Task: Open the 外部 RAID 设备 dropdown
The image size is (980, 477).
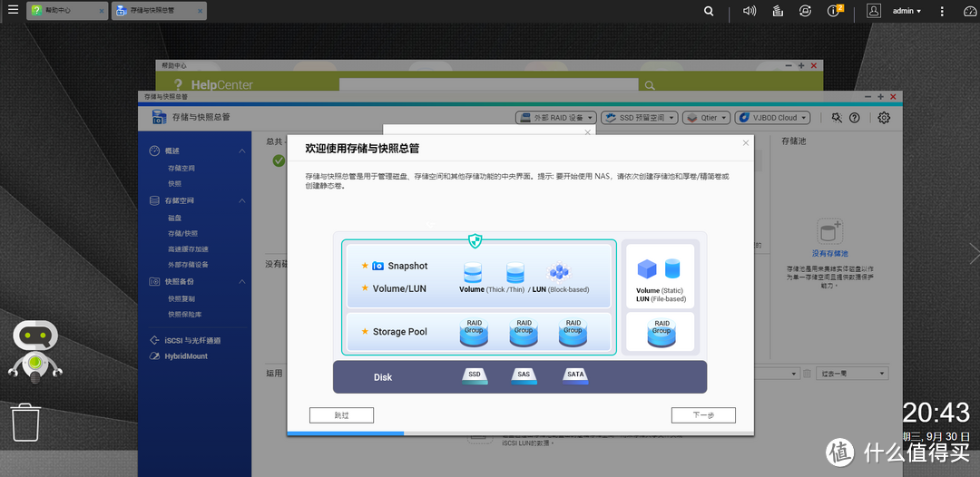Action: click(555, 117)
